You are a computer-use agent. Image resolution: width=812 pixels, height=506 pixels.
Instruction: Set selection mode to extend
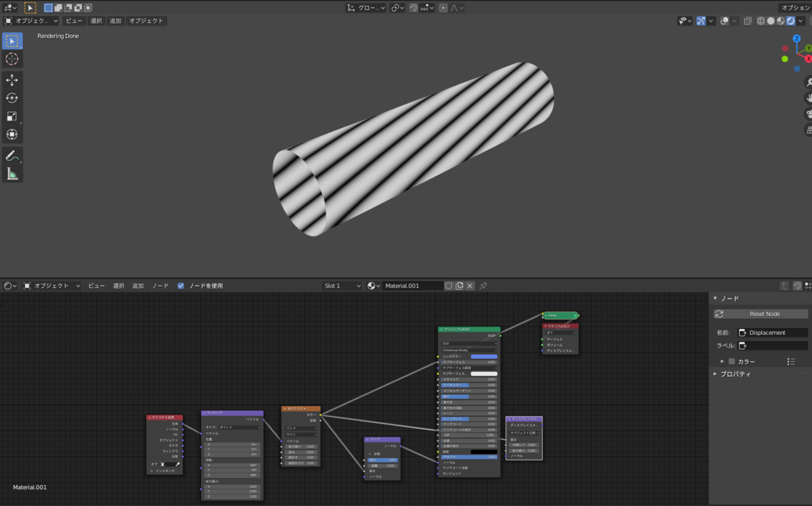tap(58, 7)
